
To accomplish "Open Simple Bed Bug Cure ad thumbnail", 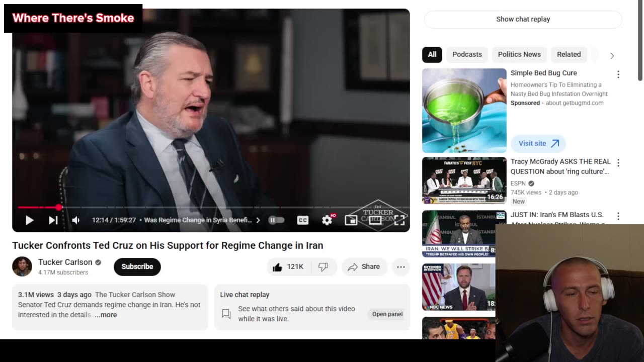I will click(x=464, y=111).
